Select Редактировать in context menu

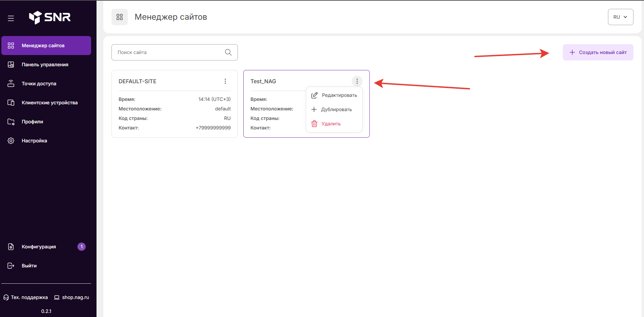(334, 95)
